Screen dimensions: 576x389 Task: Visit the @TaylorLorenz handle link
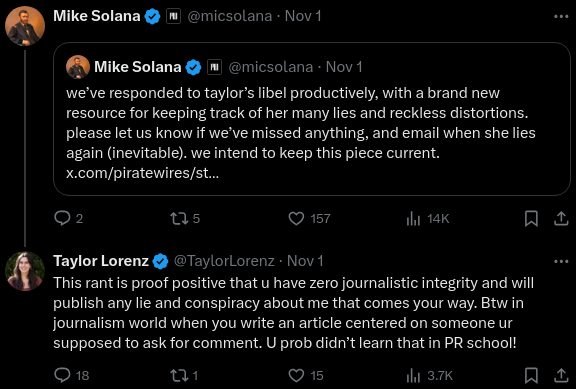224,261
